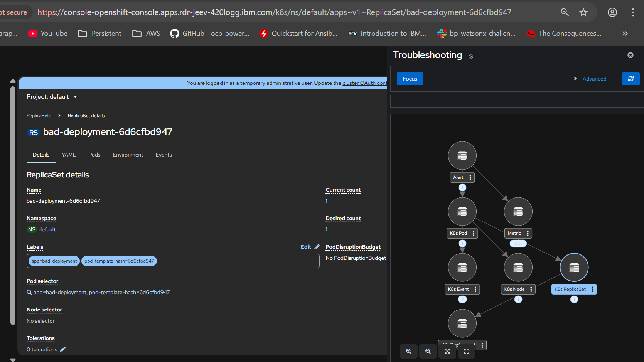Bookmark this page with the star icon
Screen dimensions: 644x362
click(583, 12)
